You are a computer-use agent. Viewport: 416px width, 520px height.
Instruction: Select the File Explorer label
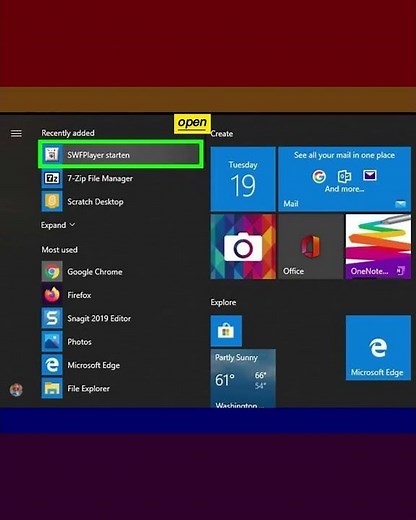(x=88, y=389)
